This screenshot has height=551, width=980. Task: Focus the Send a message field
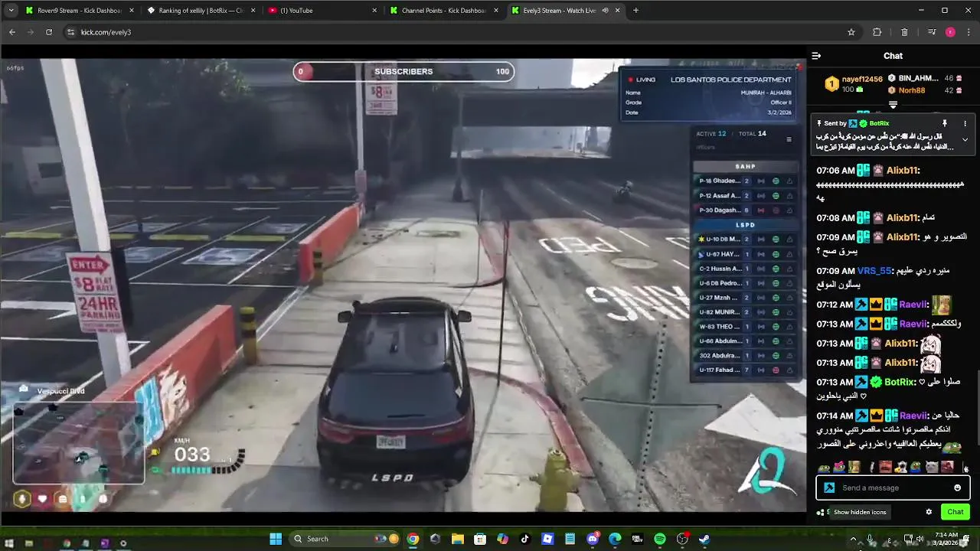pos(893,488)
